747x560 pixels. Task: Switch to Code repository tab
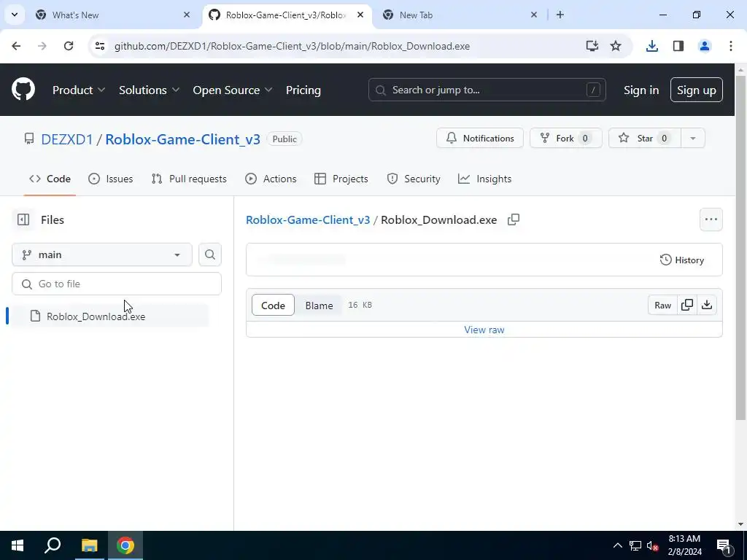[x=50, y=179]
